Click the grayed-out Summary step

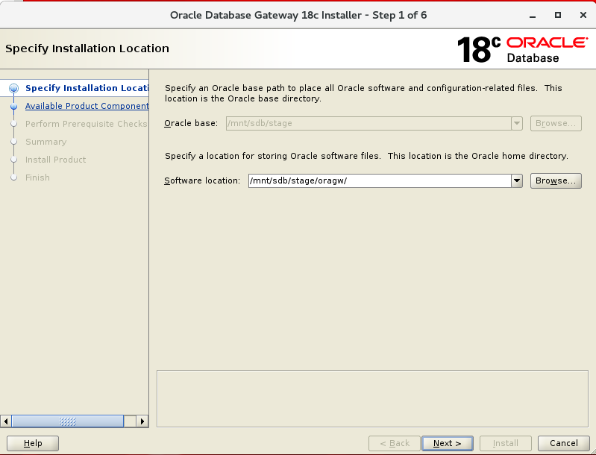pyautogui.click(x=46, y=142)
